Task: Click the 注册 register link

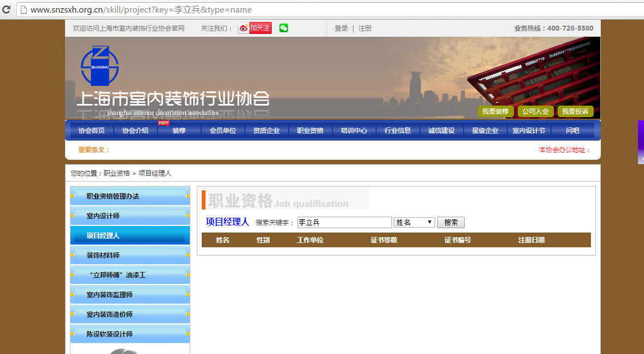Action: click(x=365, y=28)
